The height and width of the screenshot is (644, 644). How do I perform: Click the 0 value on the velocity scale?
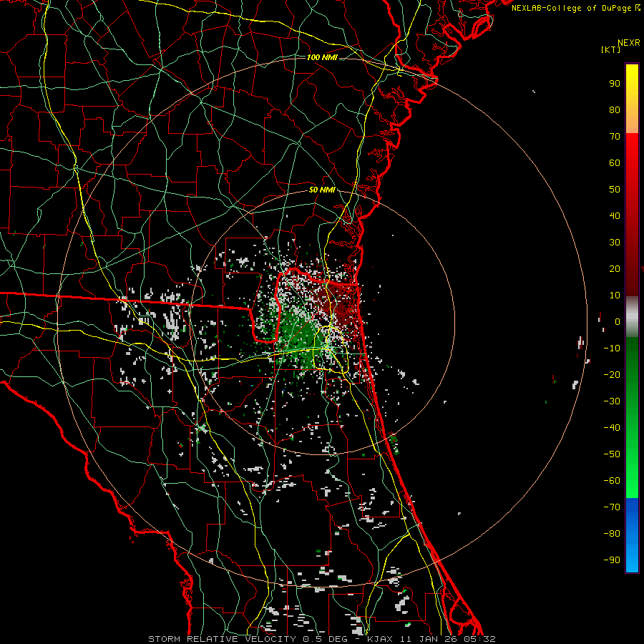point(618,322)
